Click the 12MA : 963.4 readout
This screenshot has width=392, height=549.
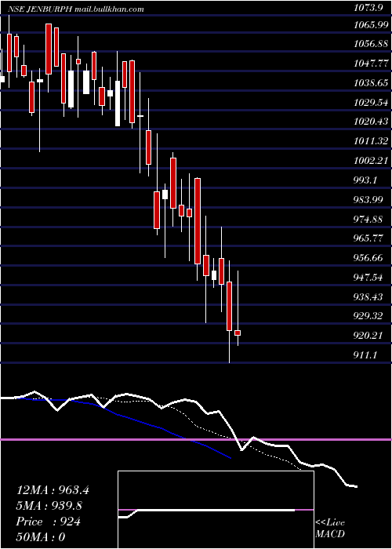point(53,490)
